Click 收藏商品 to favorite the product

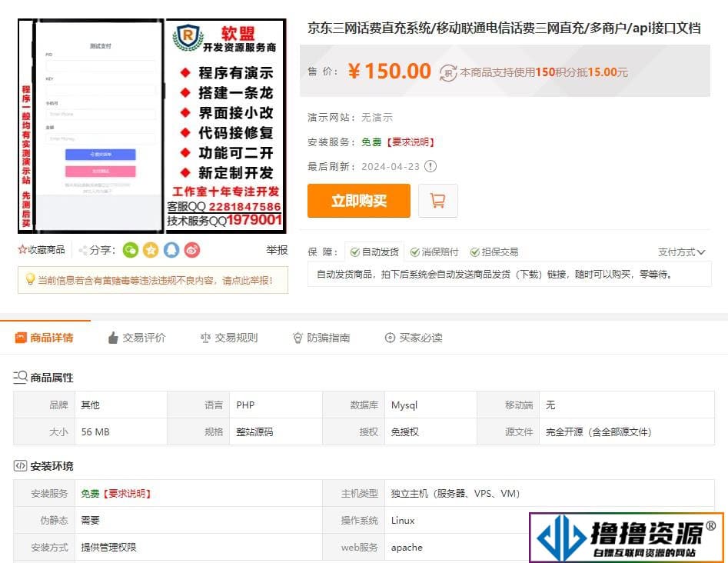coord(42,250)
